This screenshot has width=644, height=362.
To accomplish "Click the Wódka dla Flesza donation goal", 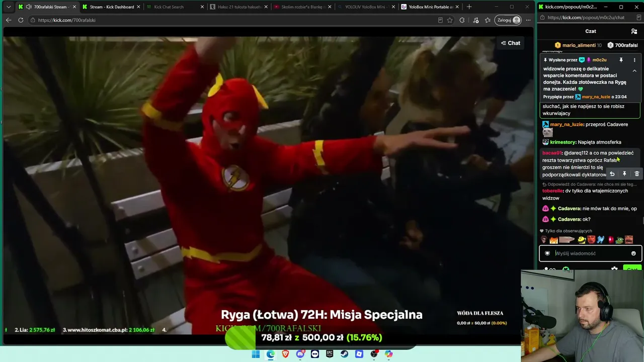I will (x=481, y=318).
